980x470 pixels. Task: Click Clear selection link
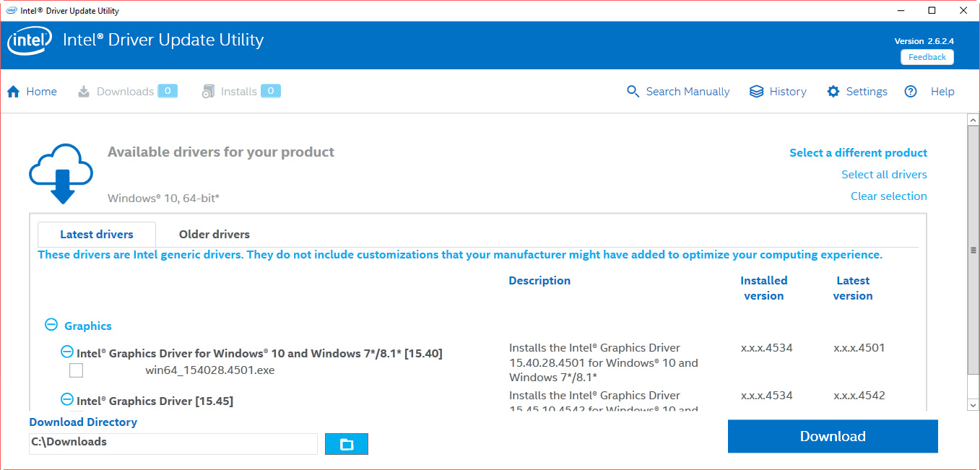(889, 196)
